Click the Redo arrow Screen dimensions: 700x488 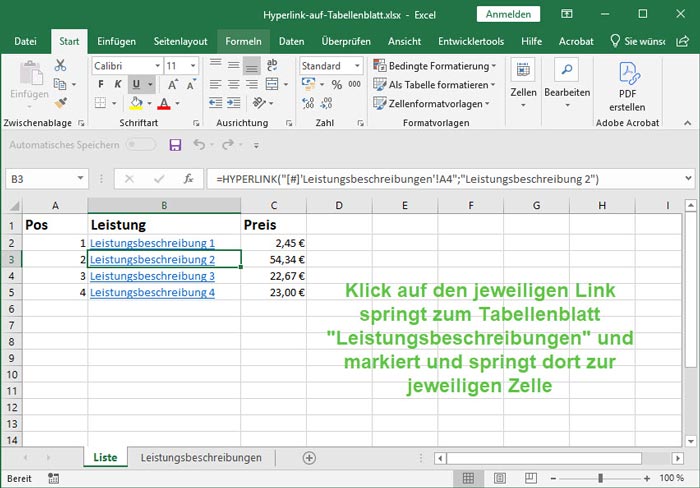(228, 145)
